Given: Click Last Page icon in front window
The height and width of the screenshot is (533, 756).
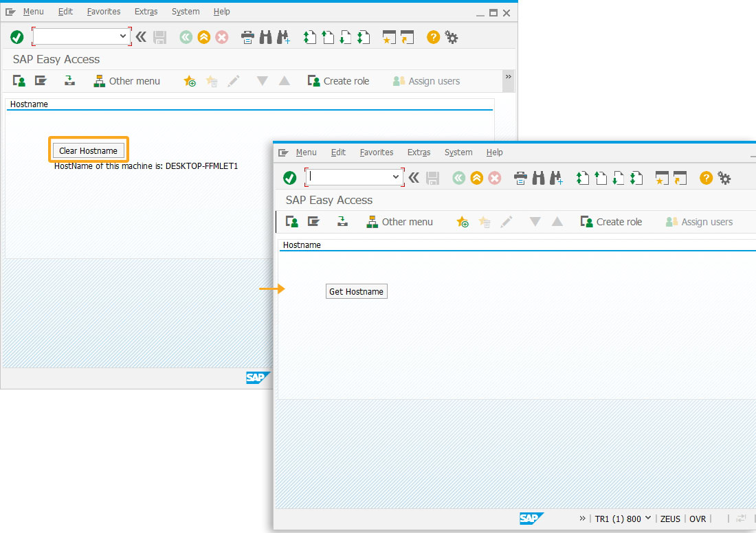Looking at the screenshot, I should pyautogui.click(x=636, y=178).
